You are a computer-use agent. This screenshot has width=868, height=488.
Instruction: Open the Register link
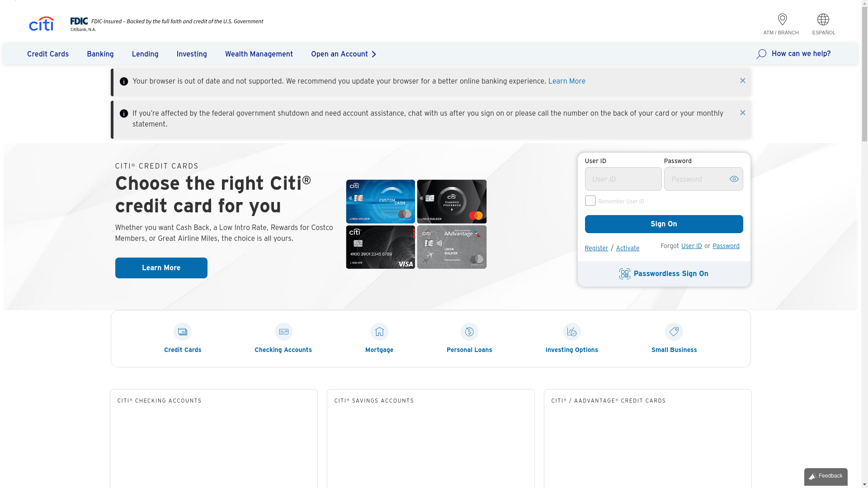point(596,248)
